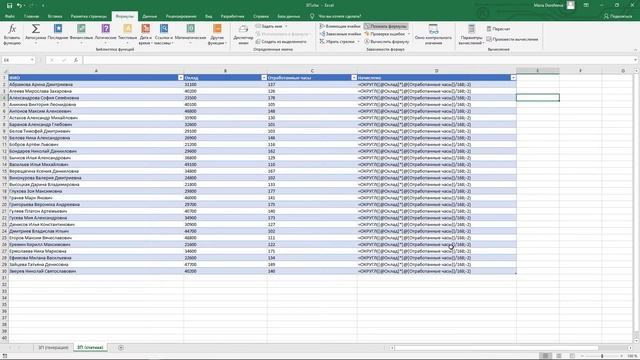640x360 pixels.
Task: Open the Lookup & Reference functions library
Action: 164,34
